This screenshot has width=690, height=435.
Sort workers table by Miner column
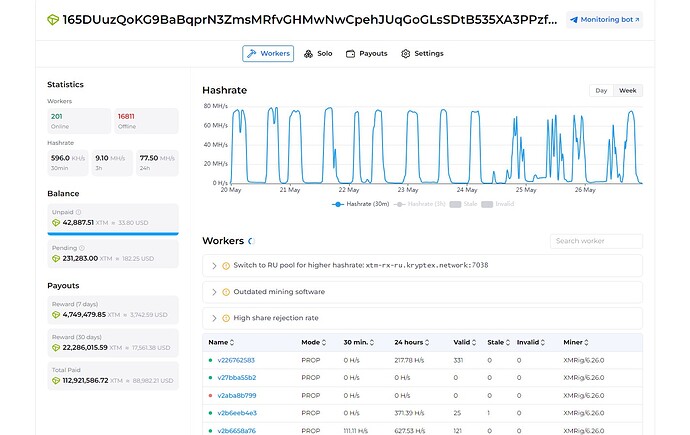pos(576,343)
